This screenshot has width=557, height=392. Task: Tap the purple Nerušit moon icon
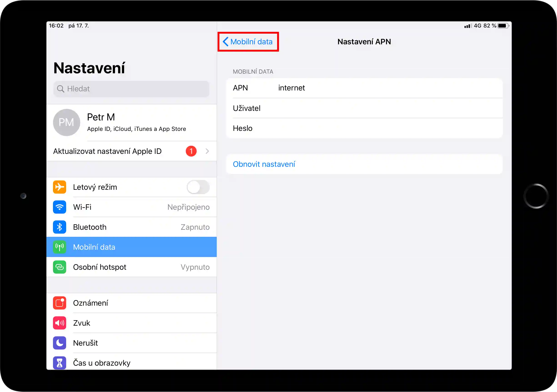(59, 343)
